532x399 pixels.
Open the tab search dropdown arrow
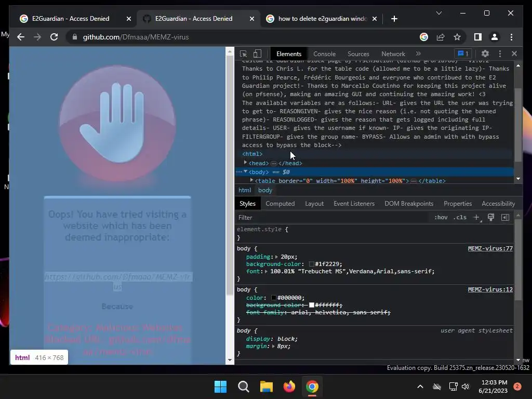(x=438, y=13)
